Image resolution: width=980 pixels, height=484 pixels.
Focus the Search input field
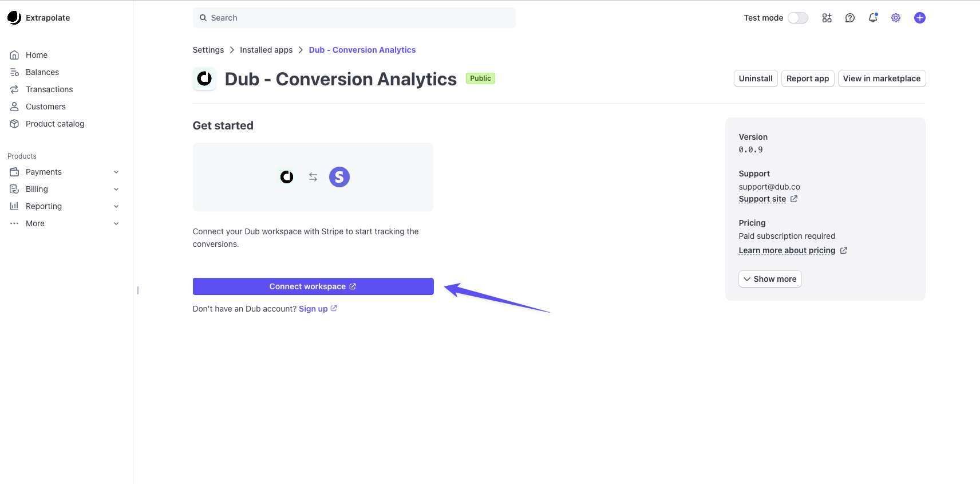tap(354, 18)
